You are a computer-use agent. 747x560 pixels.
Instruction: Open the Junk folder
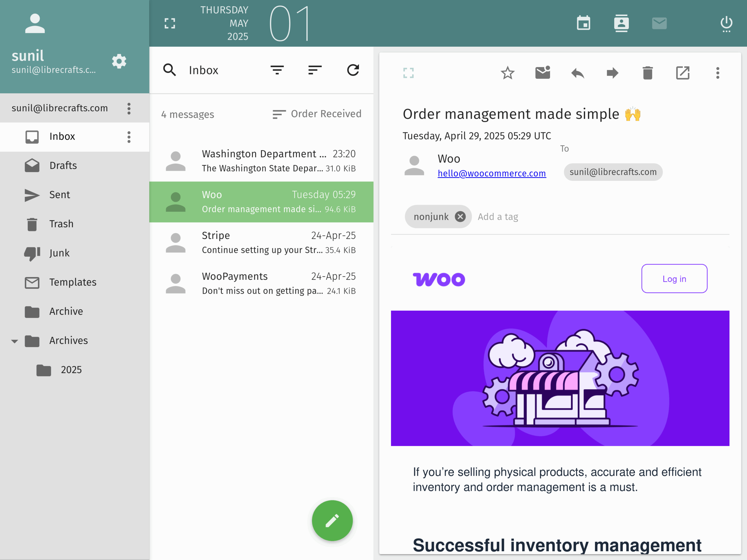pos(75,253)
